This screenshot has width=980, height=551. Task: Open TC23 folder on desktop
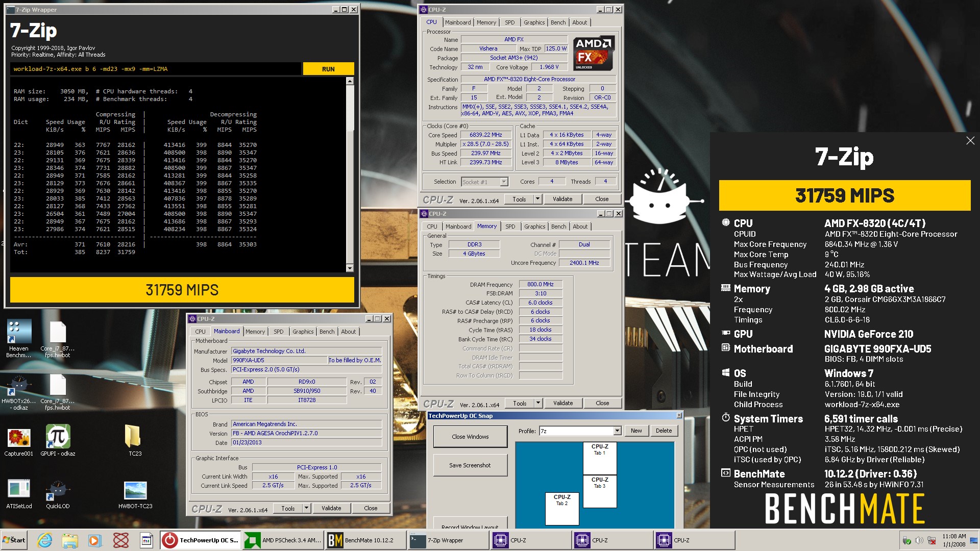[135, 440]
